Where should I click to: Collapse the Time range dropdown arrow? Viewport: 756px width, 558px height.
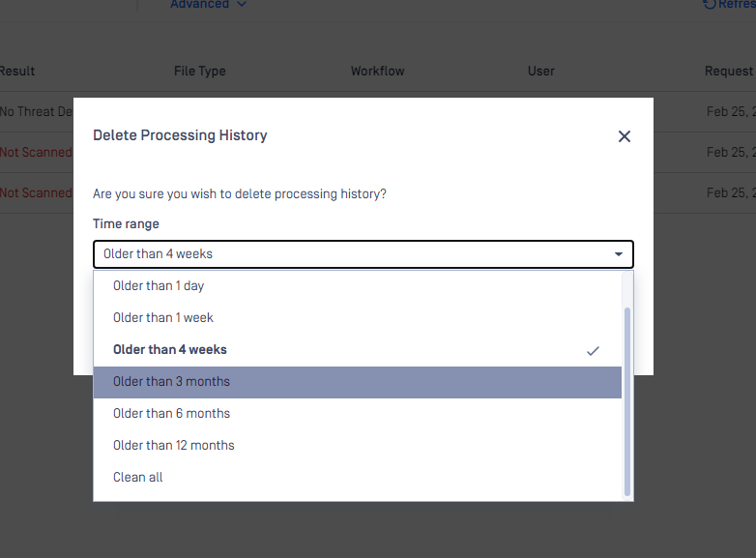tap(618, 254)
